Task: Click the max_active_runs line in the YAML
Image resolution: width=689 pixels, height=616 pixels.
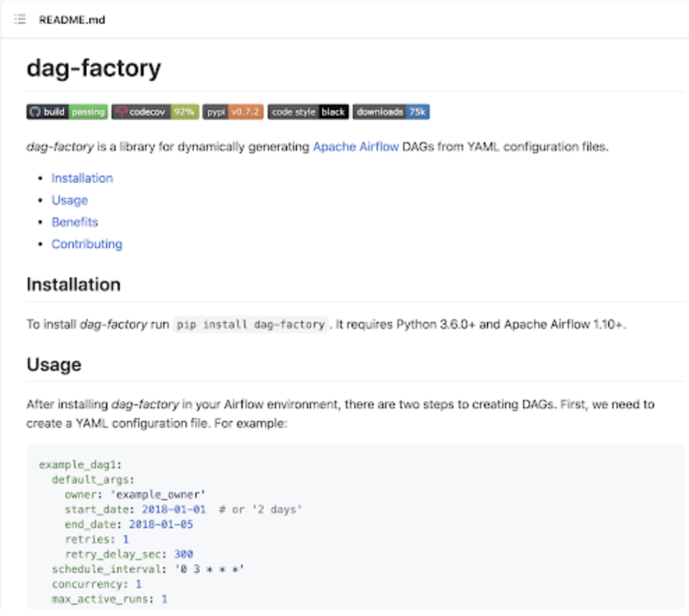Action: [109, 599]
